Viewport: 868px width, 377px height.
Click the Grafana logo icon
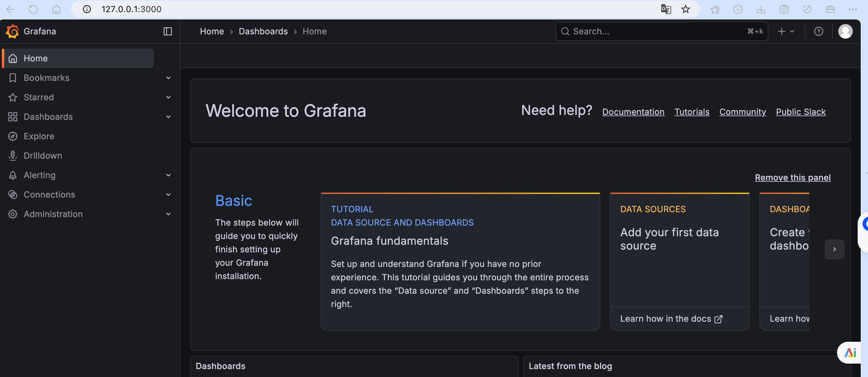(x=12, y=31)
